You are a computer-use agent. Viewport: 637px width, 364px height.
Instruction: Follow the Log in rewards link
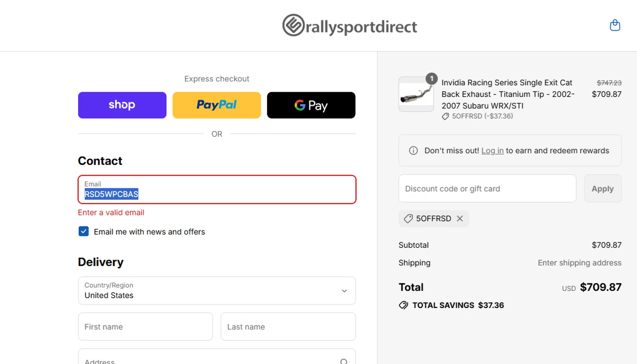492,151
